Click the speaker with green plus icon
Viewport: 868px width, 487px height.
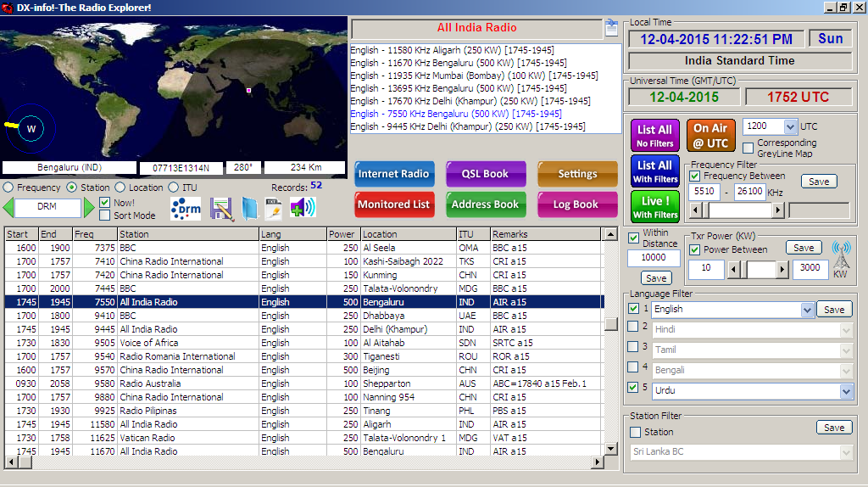point(303,208)
